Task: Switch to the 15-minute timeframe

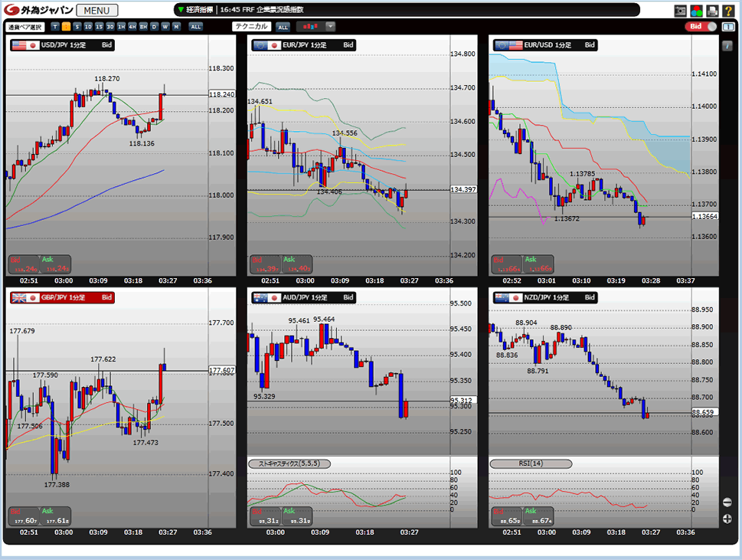Action: 99,27
